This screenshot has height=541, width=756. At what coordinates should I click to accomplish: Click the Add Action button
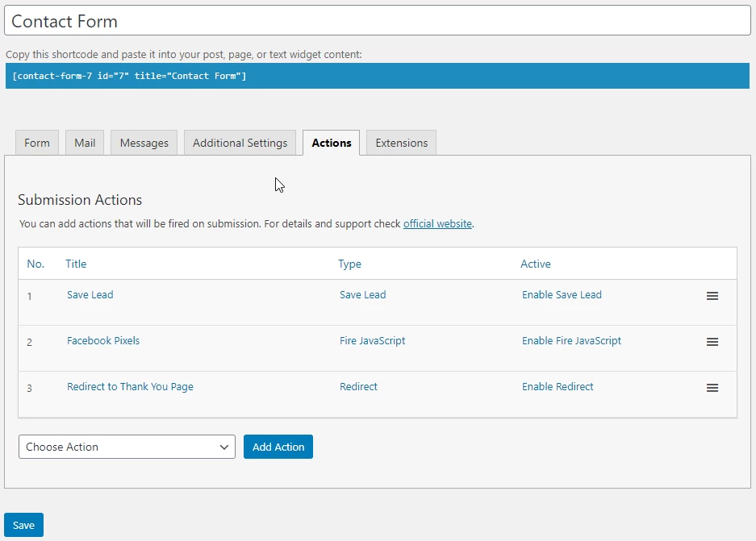[278, 447]
